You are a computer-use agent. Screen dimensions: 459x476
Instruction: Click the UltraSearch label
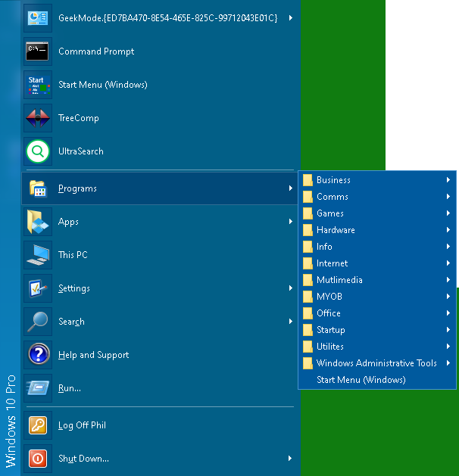pyautogui.click(x=81, y=151)
